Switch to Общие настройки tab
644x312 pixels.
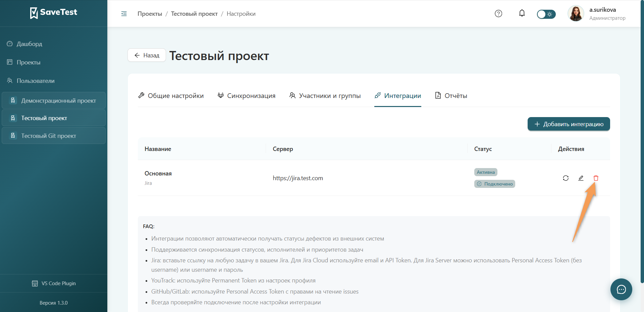(171, 96)
